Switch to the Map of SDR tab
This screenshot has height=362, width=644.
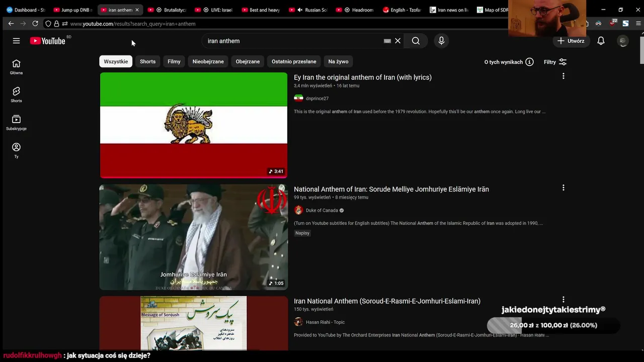(492, 10)
